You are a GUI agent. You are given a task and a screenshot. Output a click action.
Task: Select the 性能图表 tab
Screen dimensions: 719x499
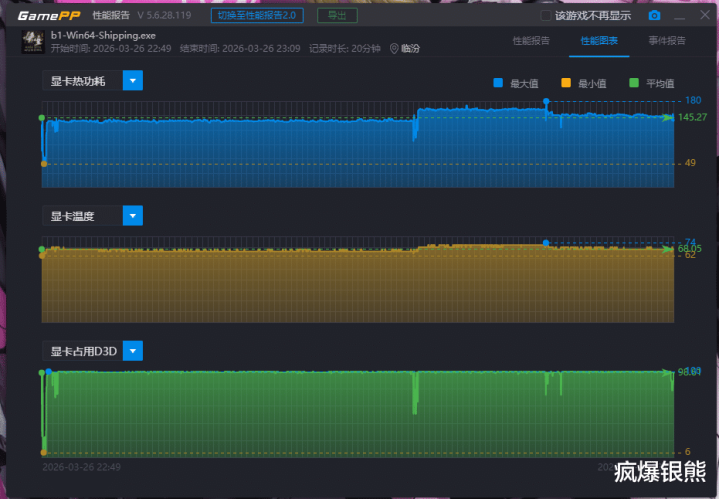[x=599, y=41]
